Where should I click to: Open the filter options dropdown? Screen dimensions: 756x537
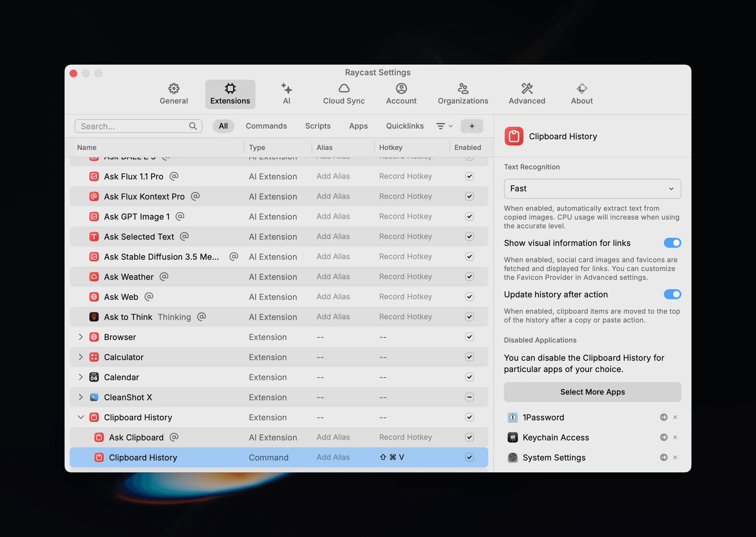(444, 126)
